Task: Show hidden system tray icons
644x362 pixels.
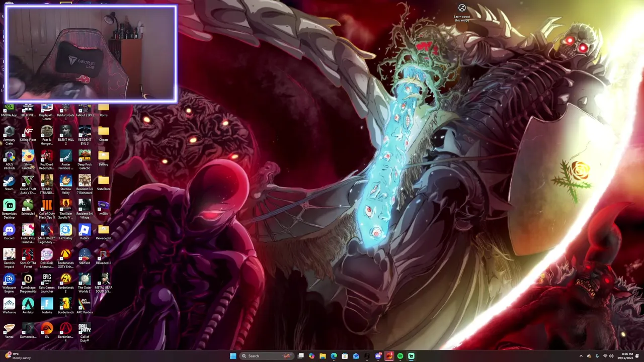Action: point(581,356)
